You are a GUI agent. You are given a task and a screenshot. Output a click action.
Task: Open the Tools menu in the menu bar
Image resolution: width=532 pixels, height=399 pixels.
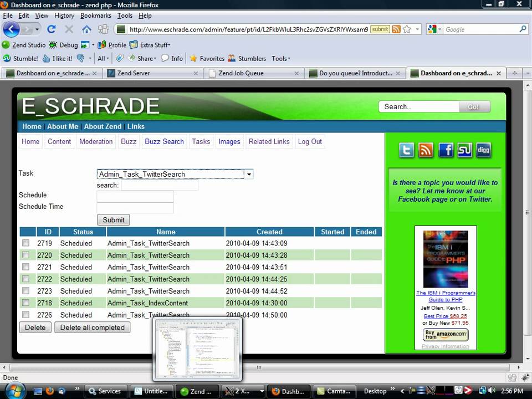[125, 16]
